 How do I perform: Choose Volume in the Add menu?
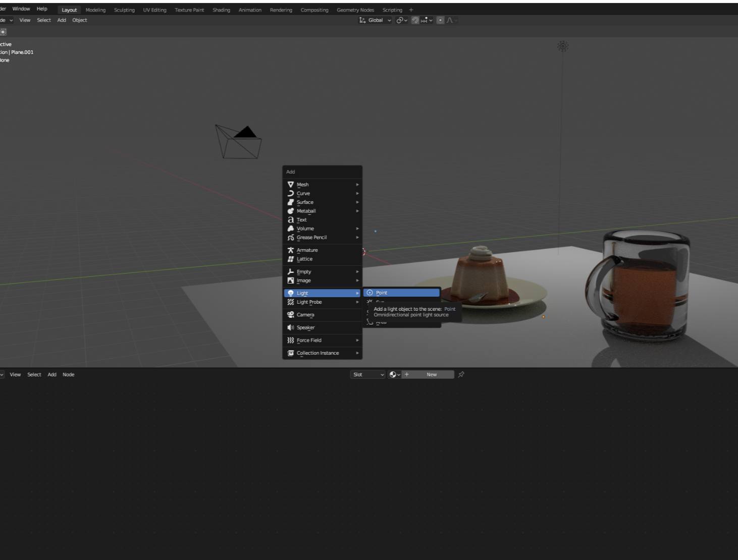pos(322,229)
